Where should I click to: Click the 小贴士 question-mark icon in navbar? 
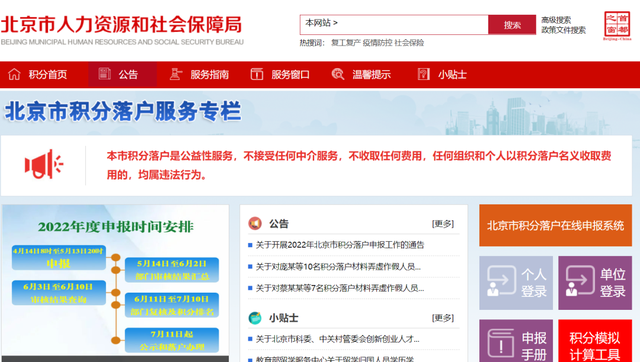click(x=424, y=74)
